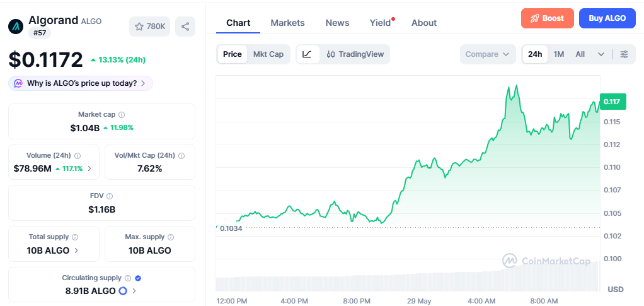This screenshot has width=644, height=306.
Task: Click the $0.1172 price heading
Action: point(45,60)
